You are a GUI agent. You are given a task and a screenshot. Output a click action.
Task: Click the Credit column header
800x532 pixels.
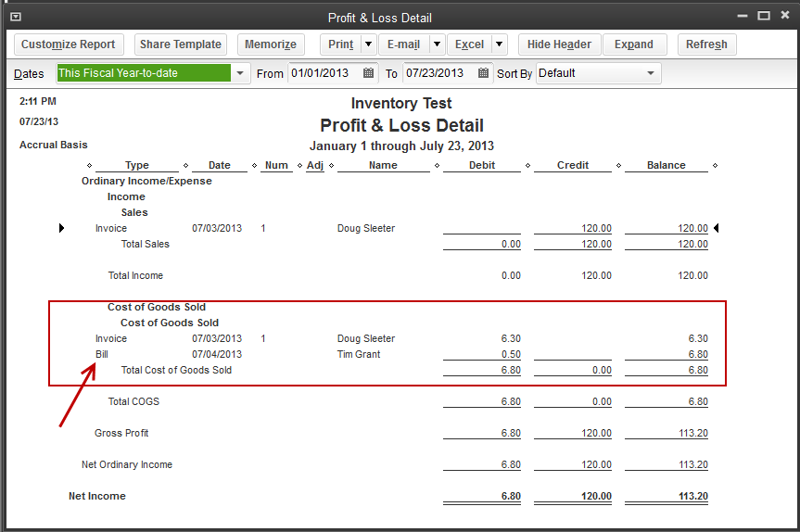pos(573,165)
